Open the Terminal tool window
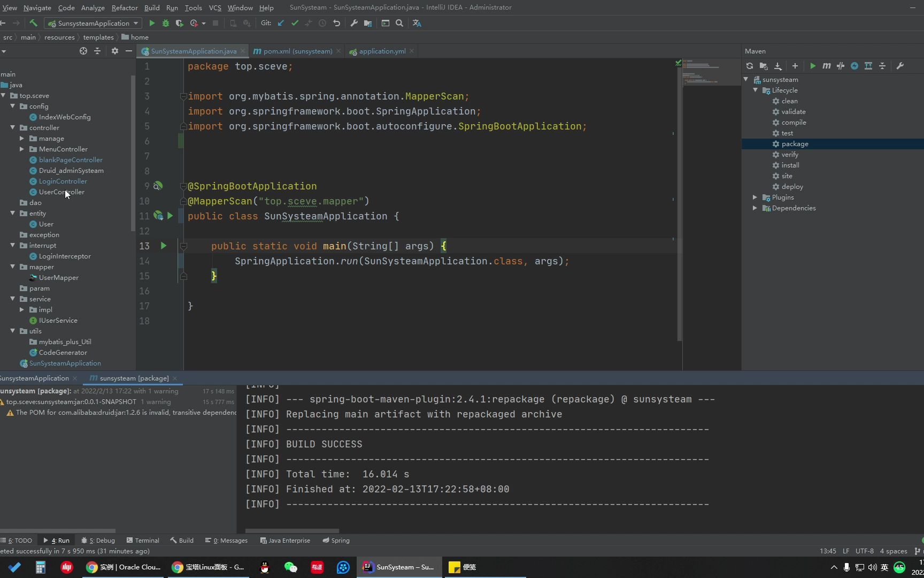The height and width of the screenshot is (578, 924). click(x=146, y=541)
